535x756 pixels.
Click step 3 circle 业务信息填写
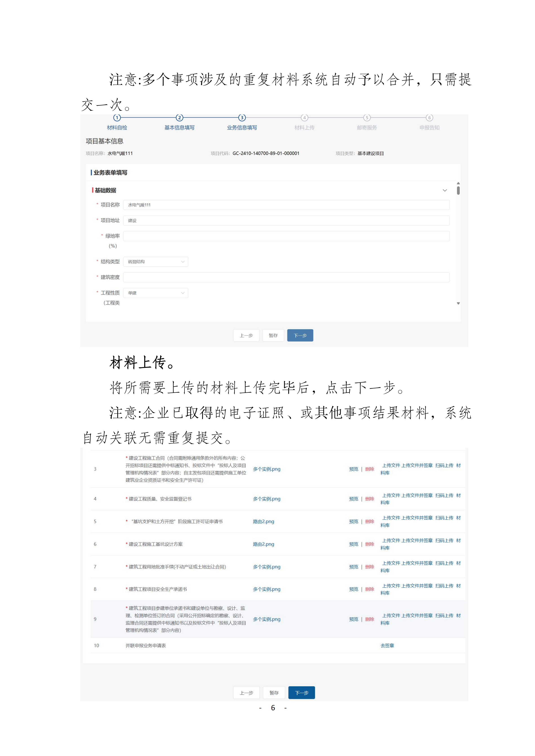[x=242, y=118]
